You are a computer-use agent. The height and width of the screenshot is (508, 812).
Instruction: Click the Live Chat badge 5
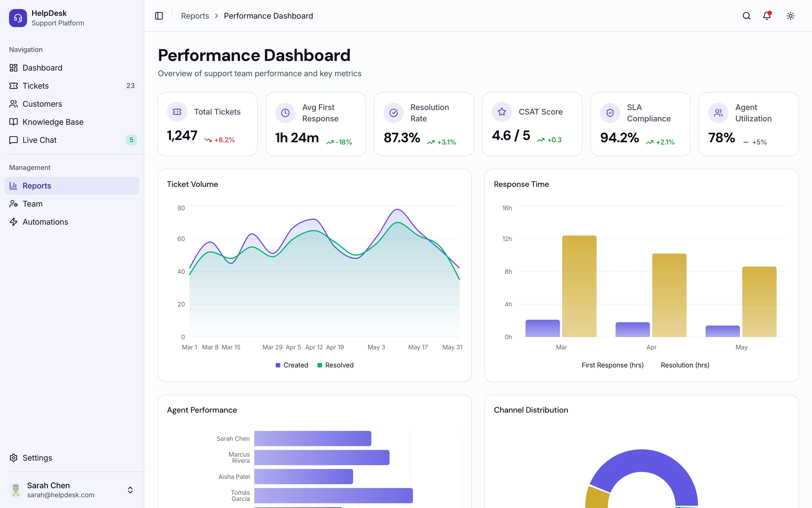[131, 140]
